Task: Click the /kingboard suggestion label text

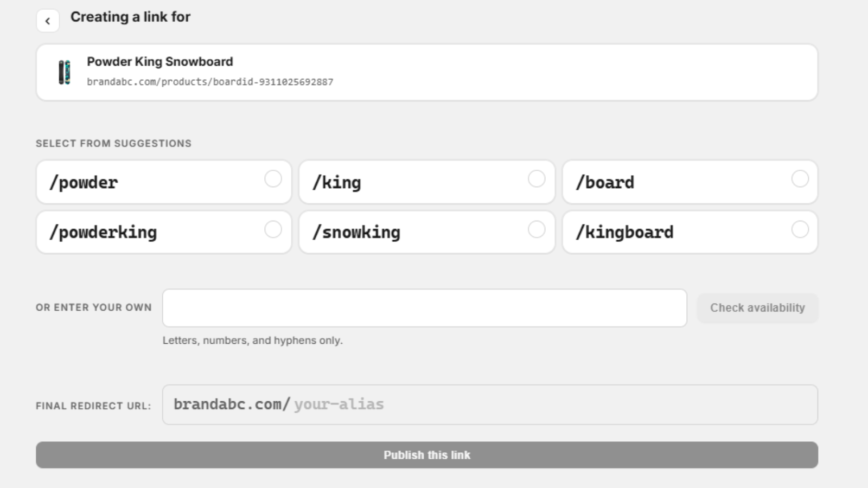Action: 624,233
